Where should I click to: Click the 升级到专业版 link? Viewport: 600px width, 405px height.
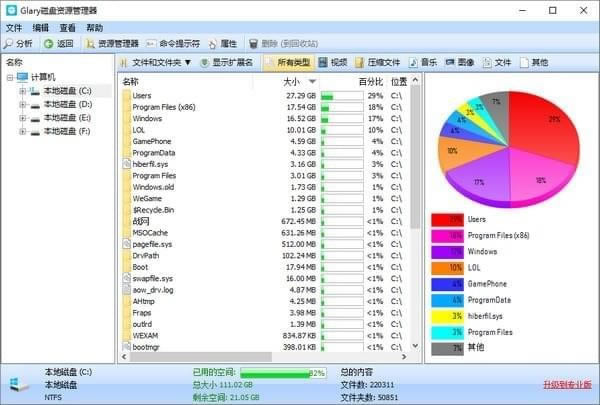567,384
